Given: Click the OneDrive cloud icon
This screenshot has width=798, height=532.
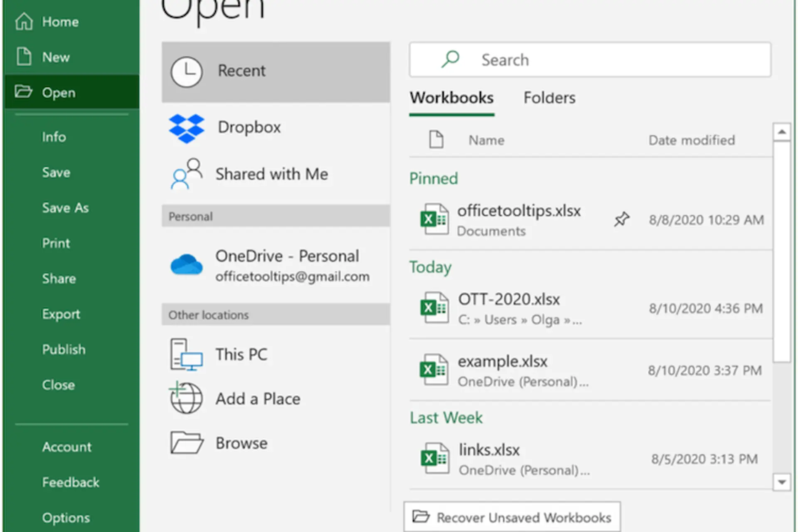Looking at the screenshot, I should click(x=187, y=265).
